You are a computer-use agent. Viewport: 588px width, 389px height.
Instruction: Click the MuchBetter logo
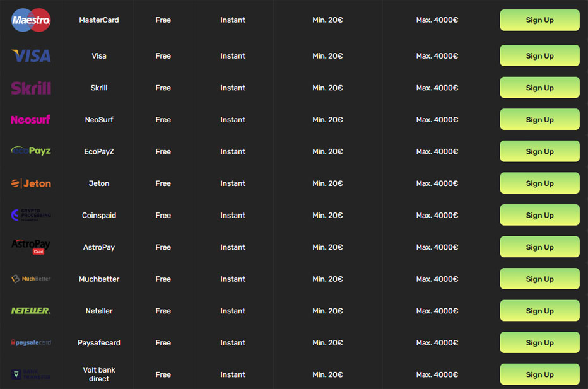31,279
